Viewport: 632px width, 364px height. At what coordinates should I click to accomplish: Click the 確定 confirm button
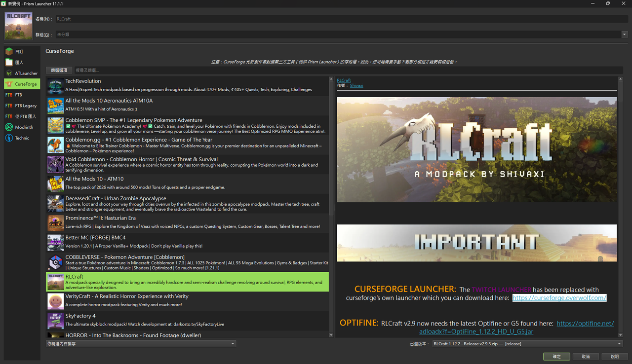(556, 356)
